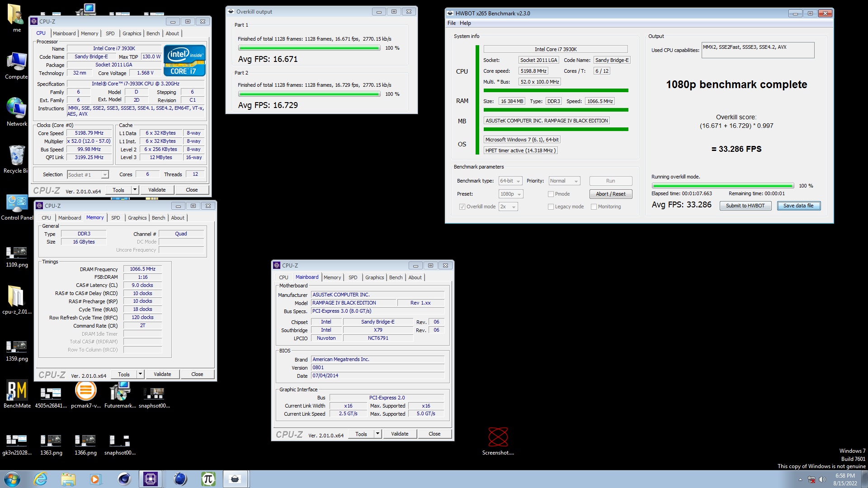868x488 pixels.
Task: Click the Abort / Reset button
Action: click(x=611, y=194)
